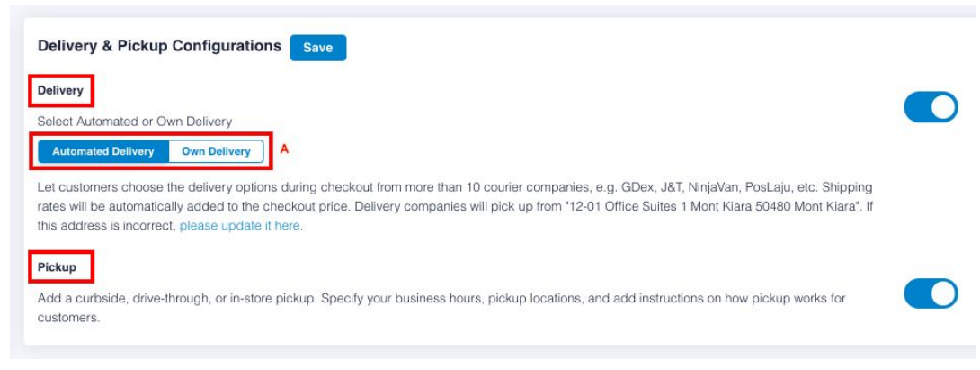Disable the Delivery toggle switch
980x370 pixels.
tap(931, 109)
